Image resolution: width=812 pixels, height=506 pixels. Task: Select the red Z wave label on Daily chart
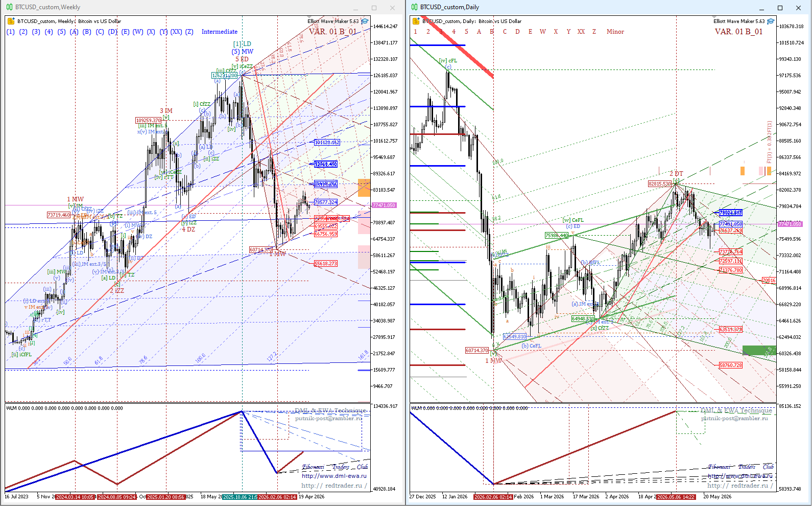point(594,32)
